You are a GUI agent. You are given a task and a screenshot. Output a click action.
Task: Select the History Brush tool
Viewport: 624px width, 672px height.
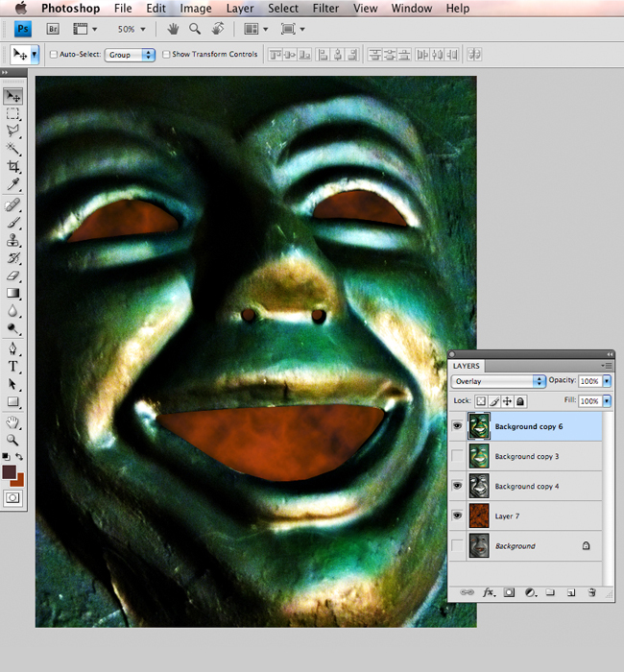12,257
